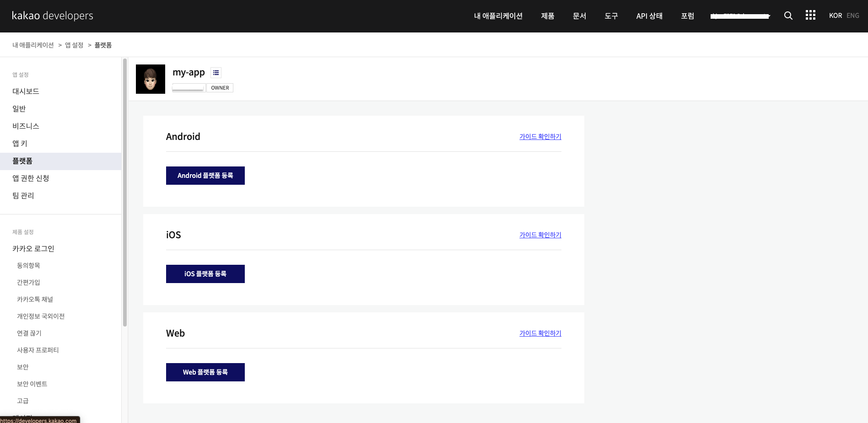Viewport: 868px width, 423px height.
Task: Click the iOS section heading
Action: click(x=173, y=235)
